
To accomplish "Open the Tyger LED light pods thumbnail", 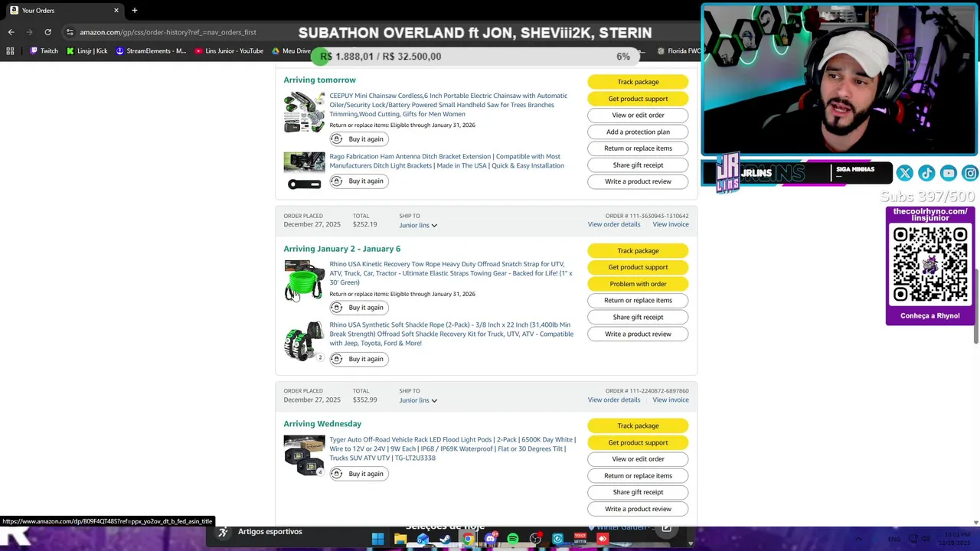I will [304, 456].
